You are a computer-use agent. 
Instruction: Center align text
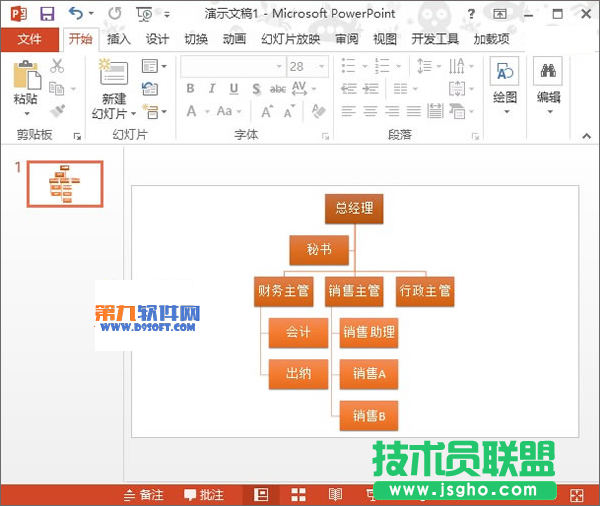tap(370, 111)
